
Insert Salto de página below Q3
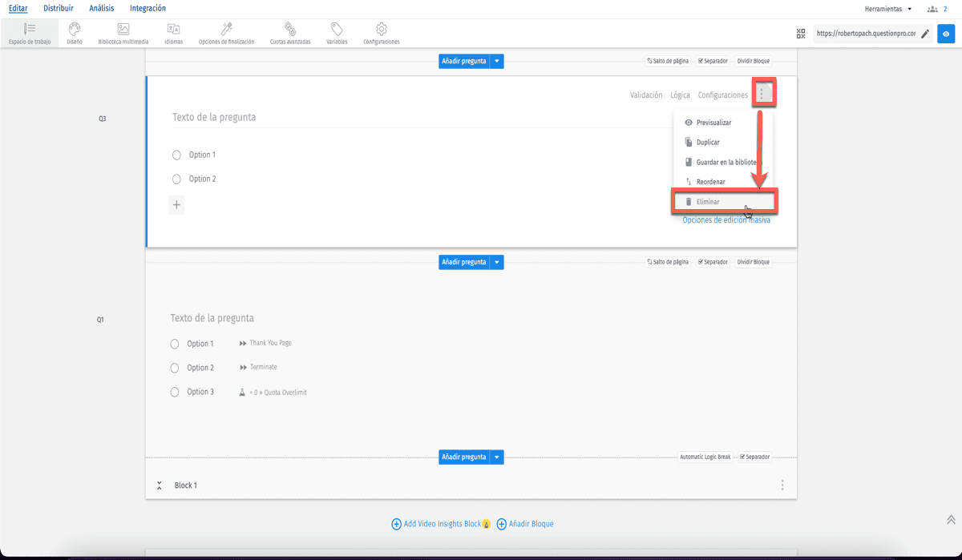668,262
